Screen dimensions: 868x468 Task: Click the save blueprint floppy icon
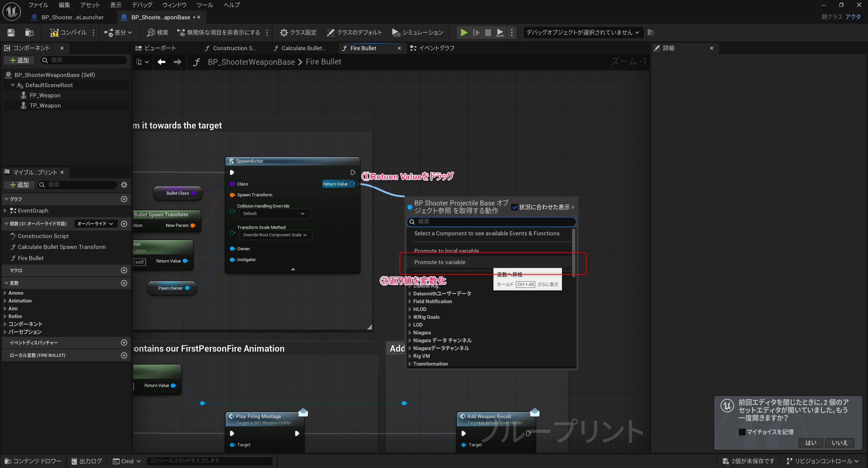11,33
